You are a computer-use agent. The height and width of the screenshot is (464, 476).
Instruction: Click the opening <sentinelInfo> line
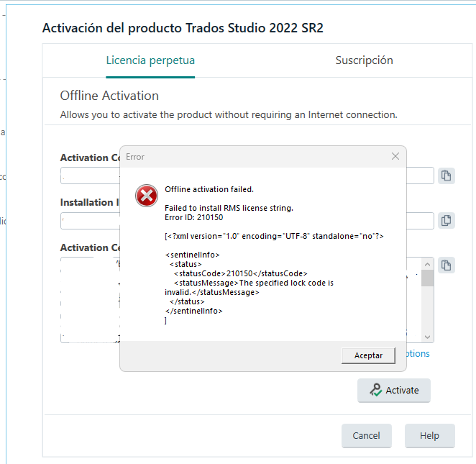click(193, 255)
